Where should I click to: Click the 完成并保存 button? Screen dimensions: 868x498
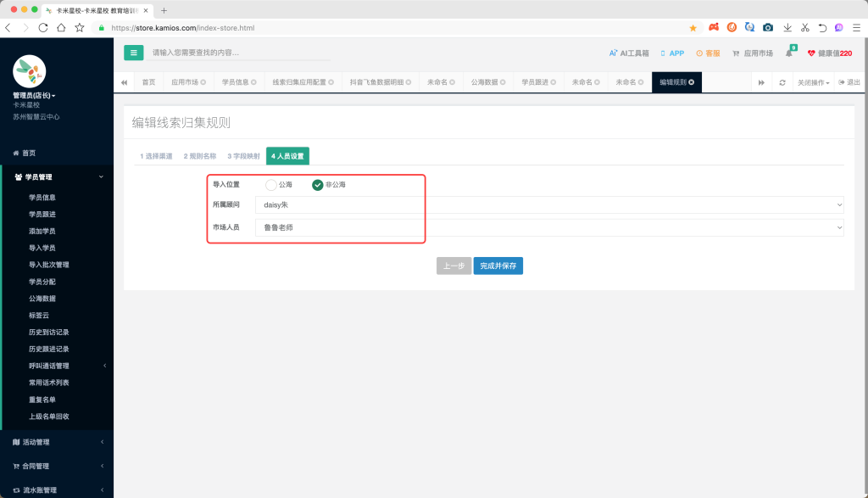coord(498,266)
